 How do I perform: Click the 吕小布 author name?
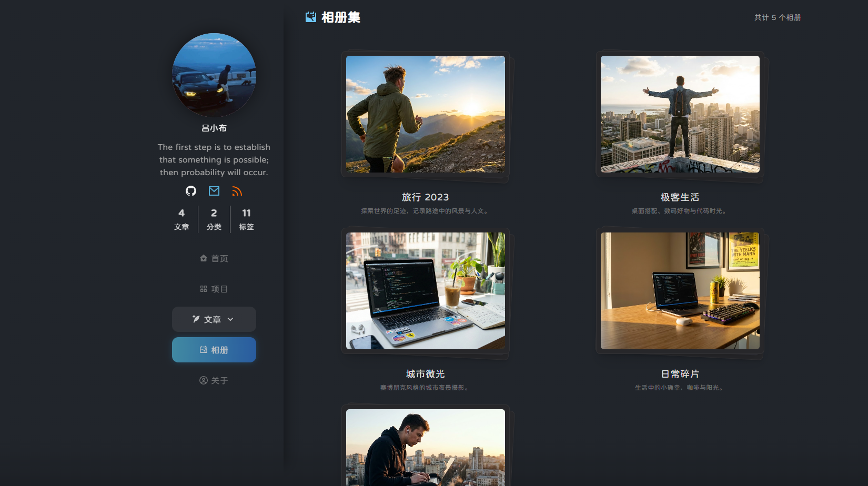pos(214,128)
